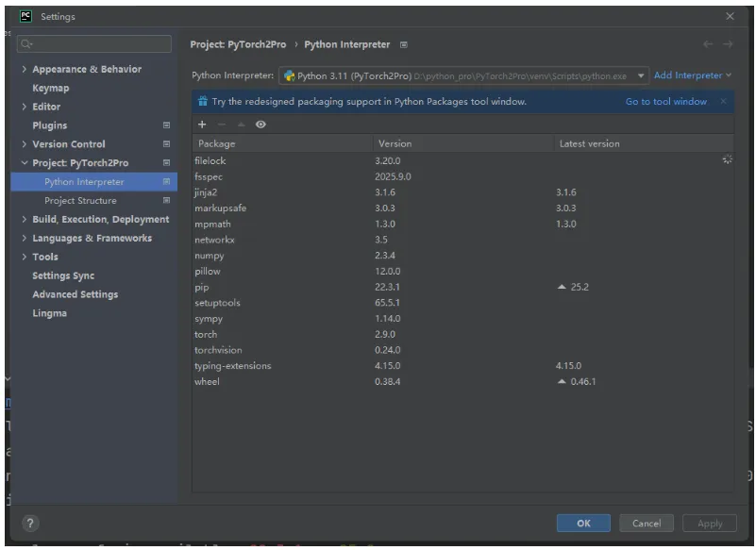The height and width of the screenshot is (550, 756).
Task: Select the pillow package row
Action: click(x=462, y=272)
